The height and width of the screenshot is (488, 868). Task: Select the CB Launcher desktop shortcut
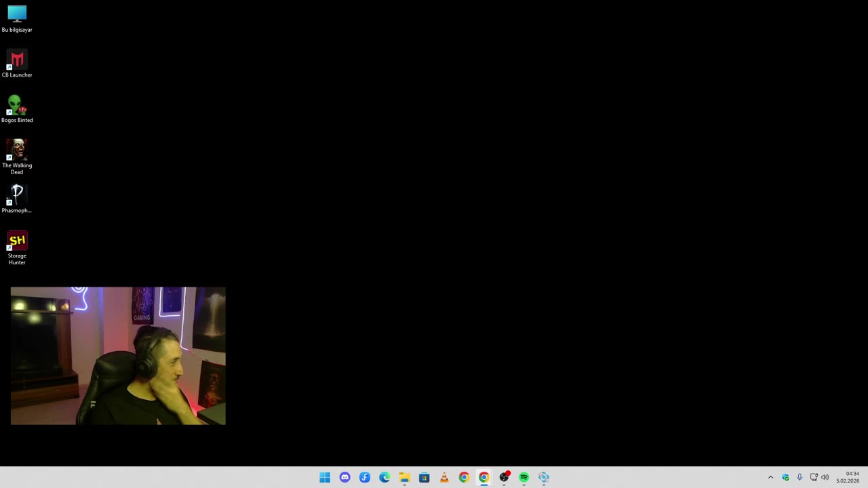17,64
